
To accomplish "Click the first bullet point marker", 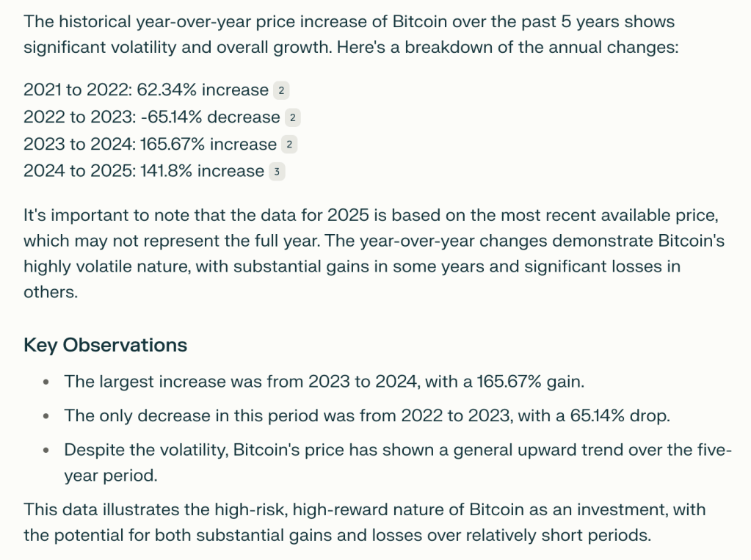I will pyautogui.click(x=46, y=382).
